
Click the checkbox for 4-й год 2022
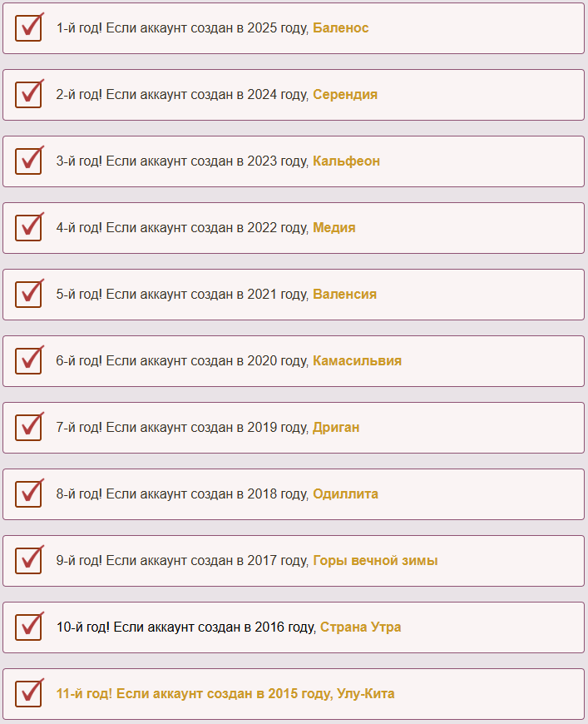28,228
